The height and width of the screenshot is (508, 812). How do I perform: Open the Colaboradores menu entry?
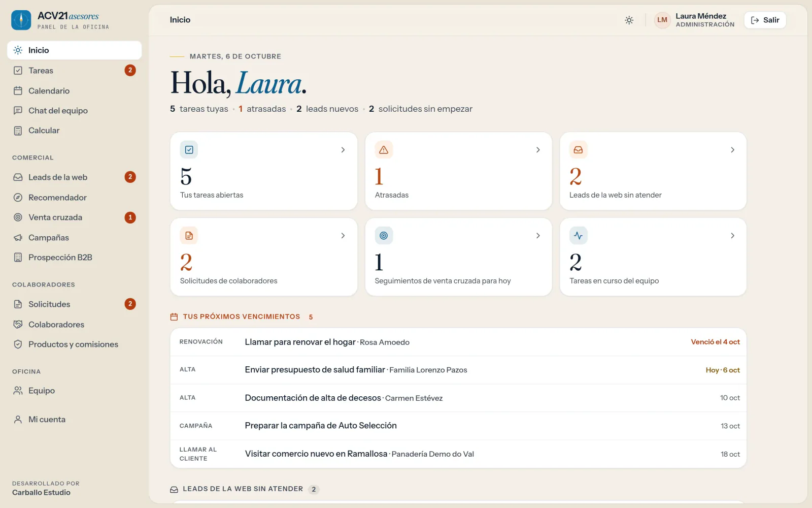point(75,325)
